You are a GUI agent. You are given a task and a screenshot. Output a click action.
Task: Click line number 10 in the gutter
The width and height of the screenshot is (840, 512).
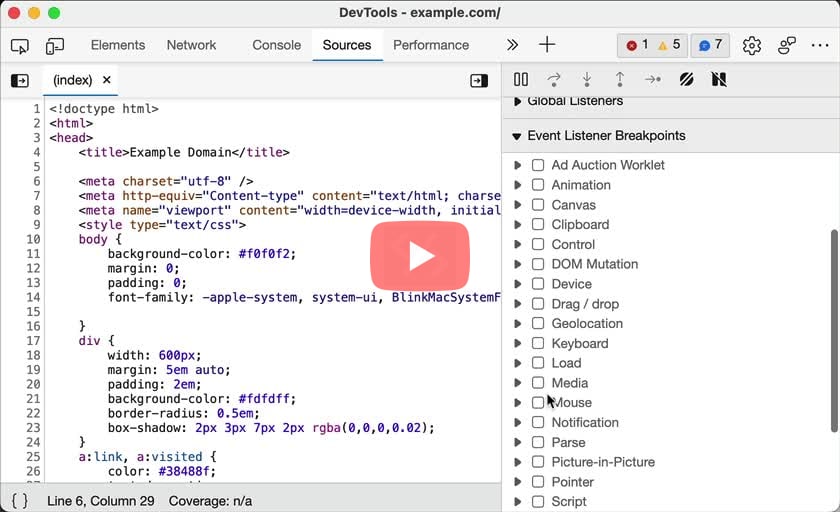pyautogui.click(x=33, y=239)
